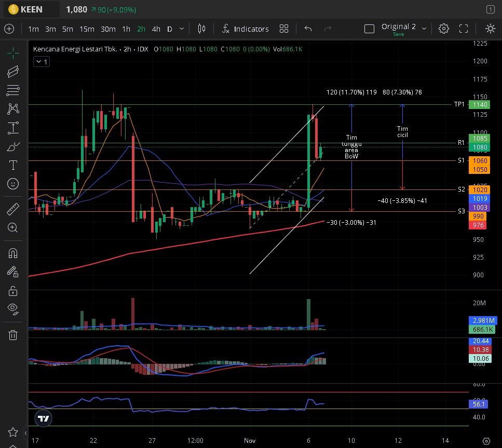Switch to the 4h timeframe
Image resolution: width=502 pixels, height=448 pixels.
156,29
